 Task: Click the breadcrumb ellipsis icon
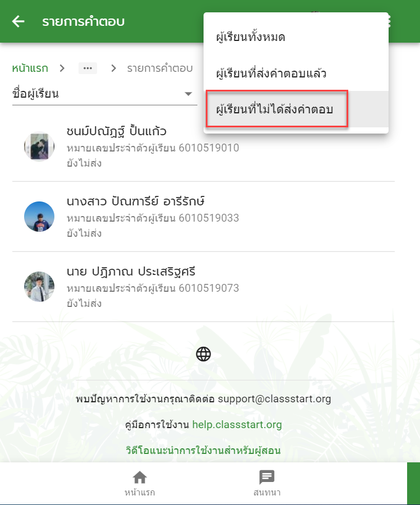pos(87,68)
